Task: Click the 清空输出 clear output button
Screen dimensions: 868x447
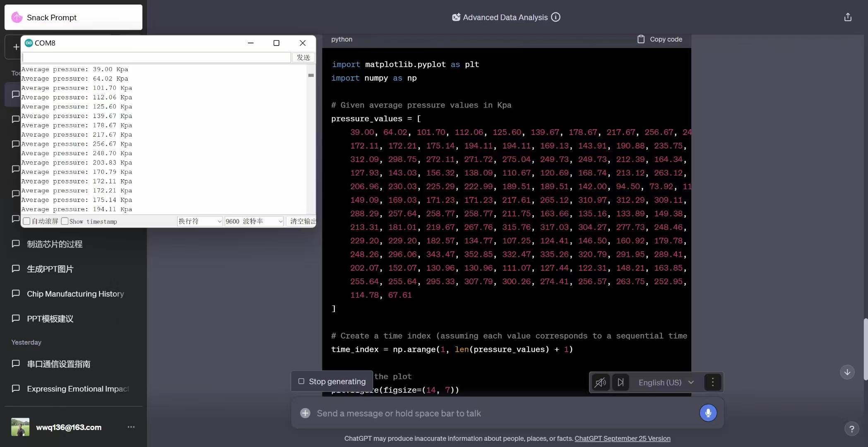Action: tap(303, 221)
